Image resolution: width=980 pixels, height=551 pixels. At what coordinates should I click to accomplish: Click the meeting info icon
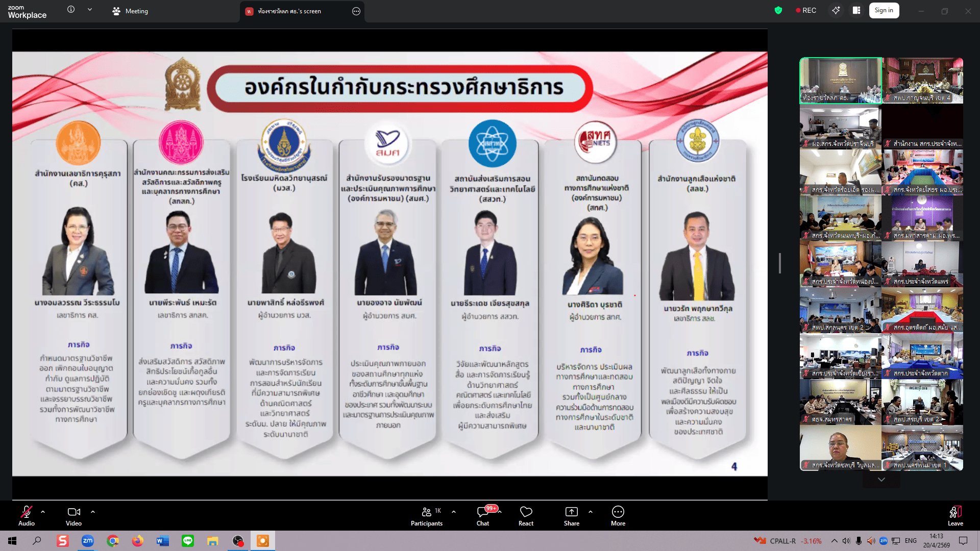click(x=71, y=10)
